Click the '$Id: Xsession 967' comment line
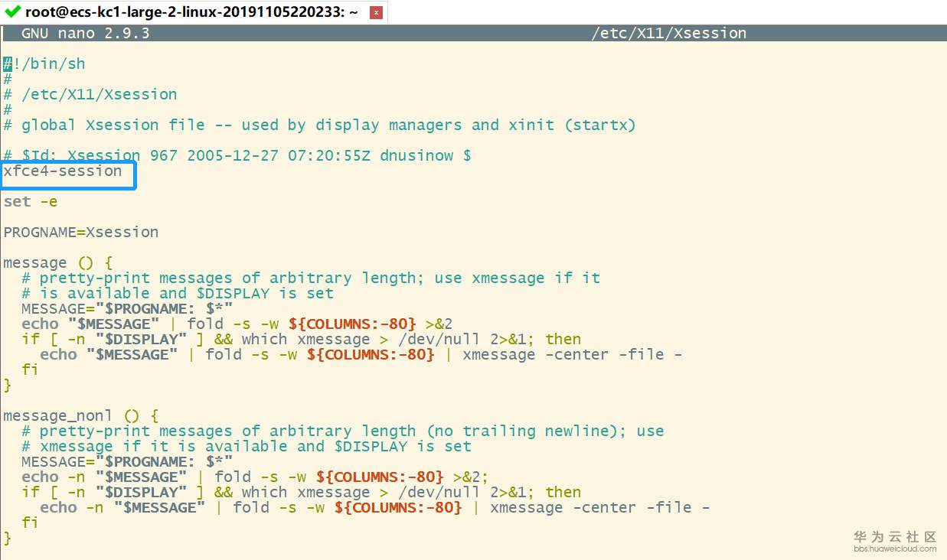 (237, 155)
